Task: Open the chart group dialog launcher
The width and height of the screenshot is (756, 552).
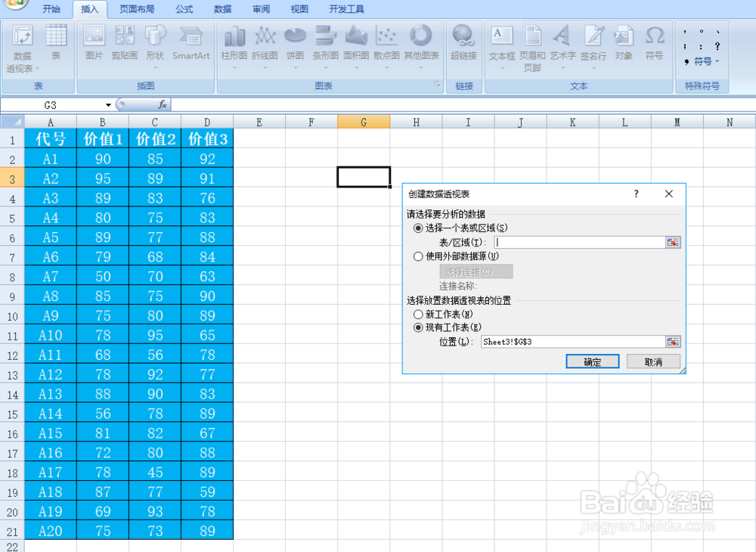Action: click(x=437, y=85)
